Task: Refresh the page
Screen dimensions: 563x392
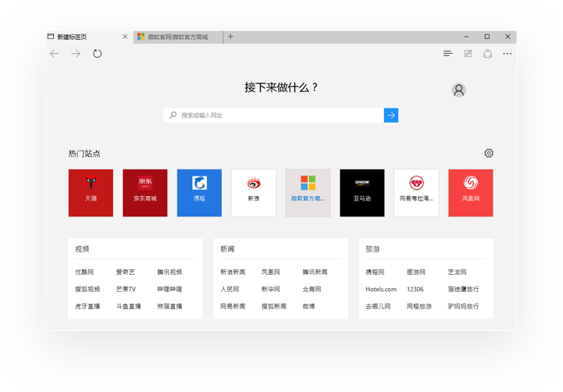Action: click(98, 54)
